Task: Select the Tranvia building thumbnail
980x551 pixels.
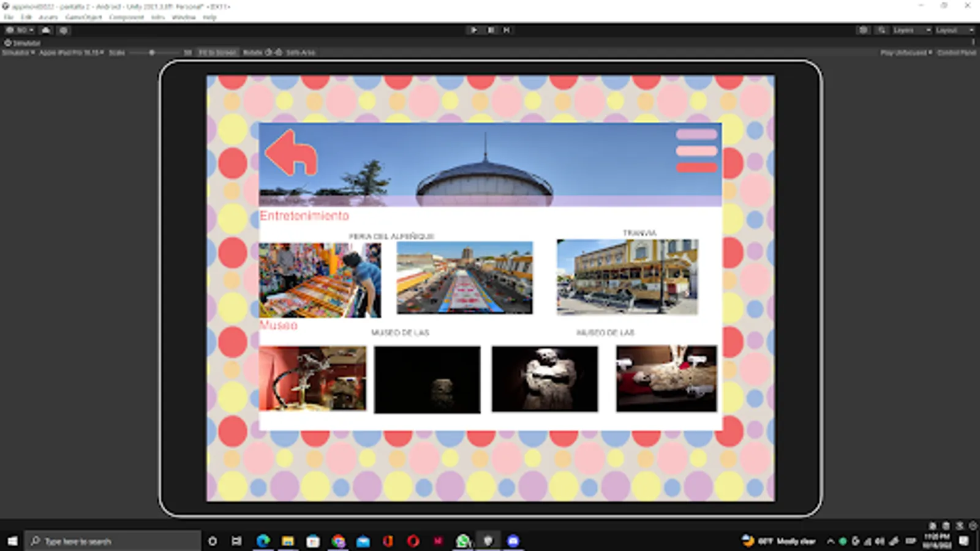Action: (627, 277)
